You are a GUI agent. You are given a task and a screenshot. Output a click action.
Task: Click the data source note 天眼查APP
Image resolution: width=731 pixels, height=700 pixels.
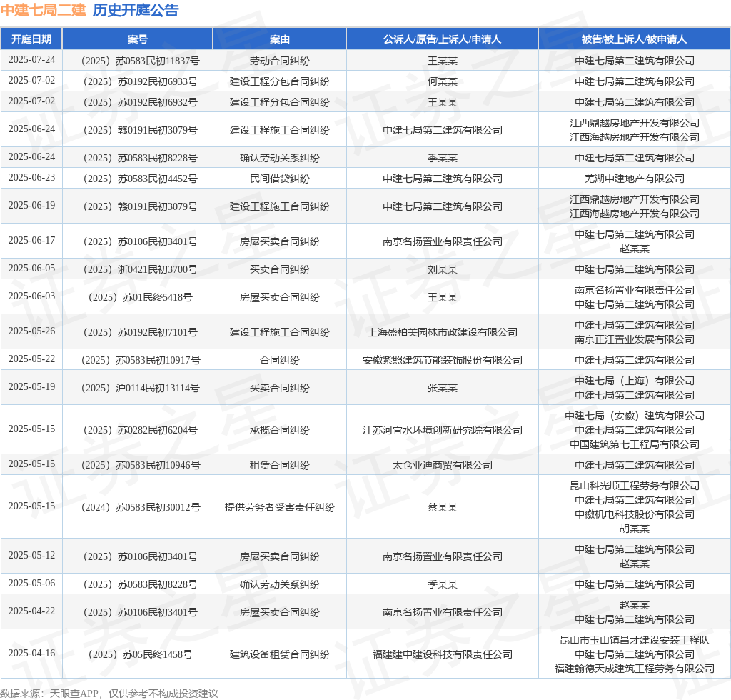point(74,694)
